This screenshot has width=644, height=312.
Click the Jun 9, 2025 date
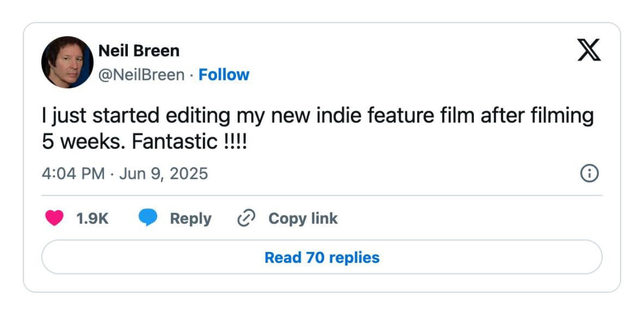point(163,174)
